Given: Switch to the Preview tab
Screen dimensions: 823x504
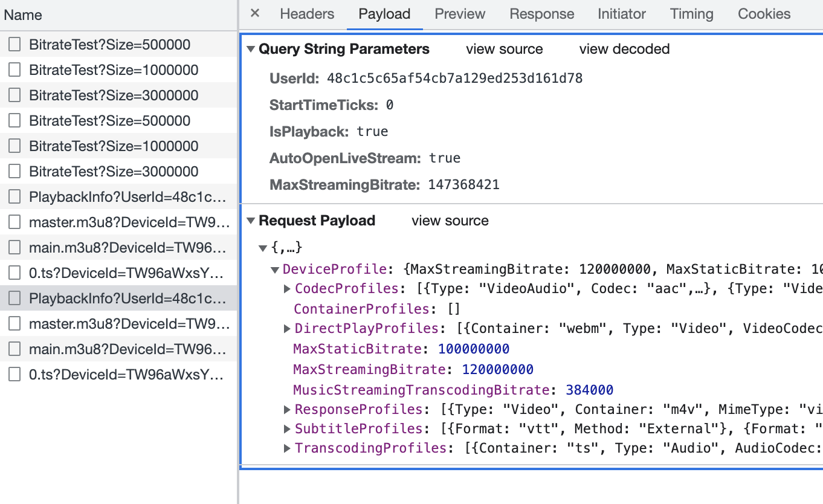Looking at the screenshot, I should click(460, 13).
